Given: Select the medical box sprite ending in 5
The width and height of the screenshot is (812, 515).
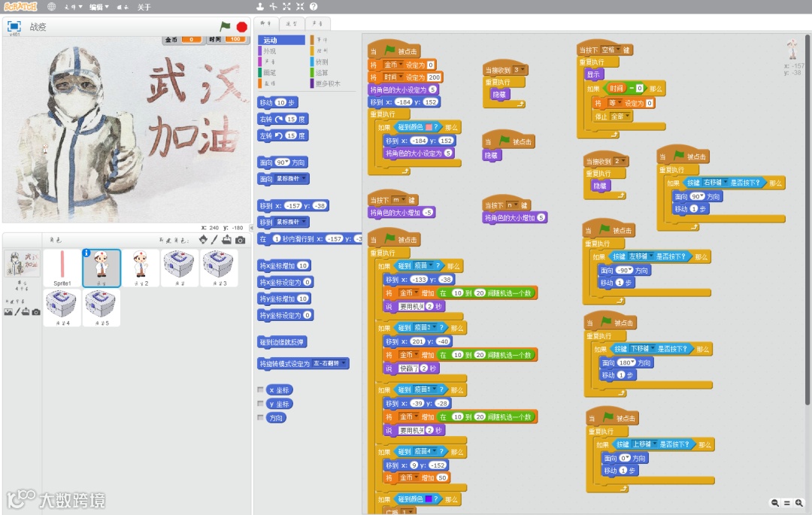Looking at the screenshot, I should point(101,307).
